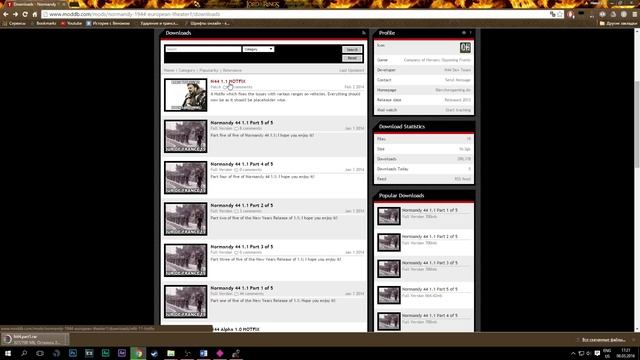Click the browser forward arrow

point(16,14)
